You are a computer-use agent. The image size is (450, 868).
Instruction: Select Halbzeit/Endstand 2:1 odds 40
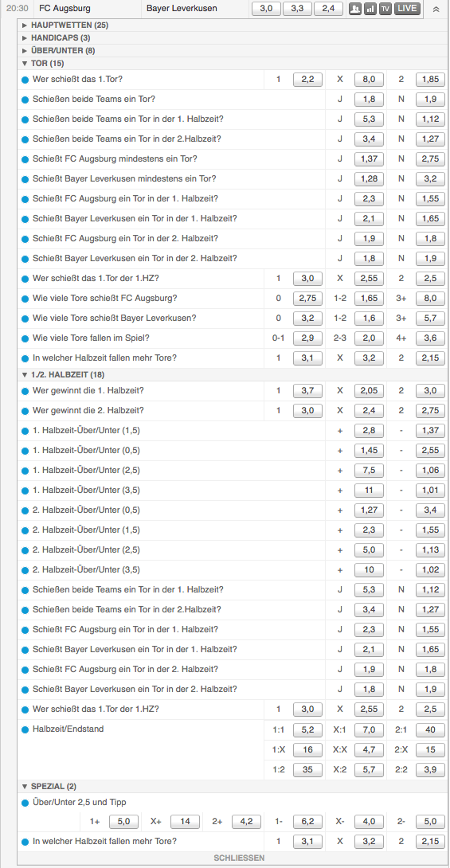click(430, 730)
